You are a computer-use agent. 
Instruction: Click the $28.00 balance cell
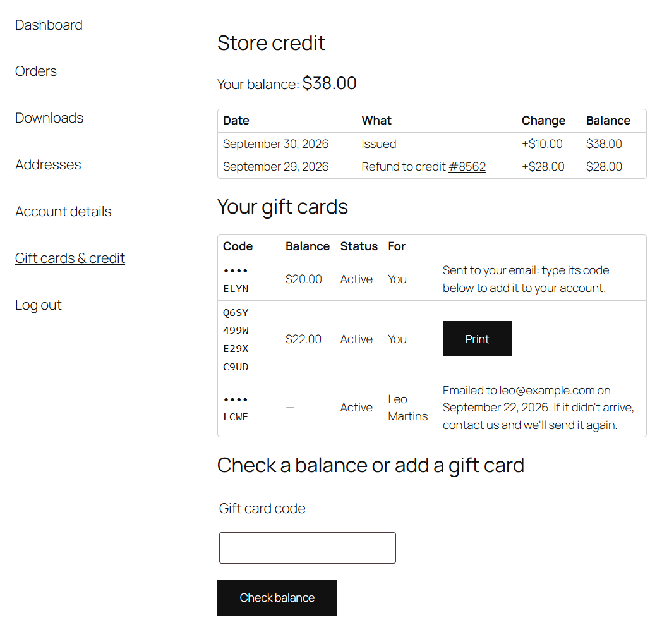604,167
